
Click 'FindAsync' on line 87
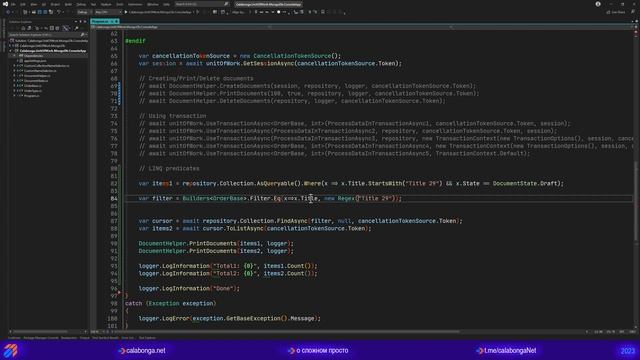(x=293, y=221)
